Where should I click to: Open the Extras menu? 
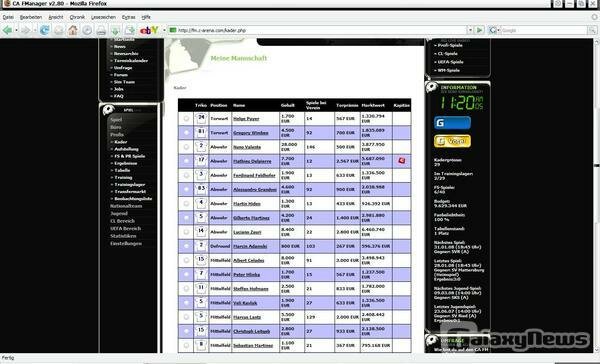129,17
